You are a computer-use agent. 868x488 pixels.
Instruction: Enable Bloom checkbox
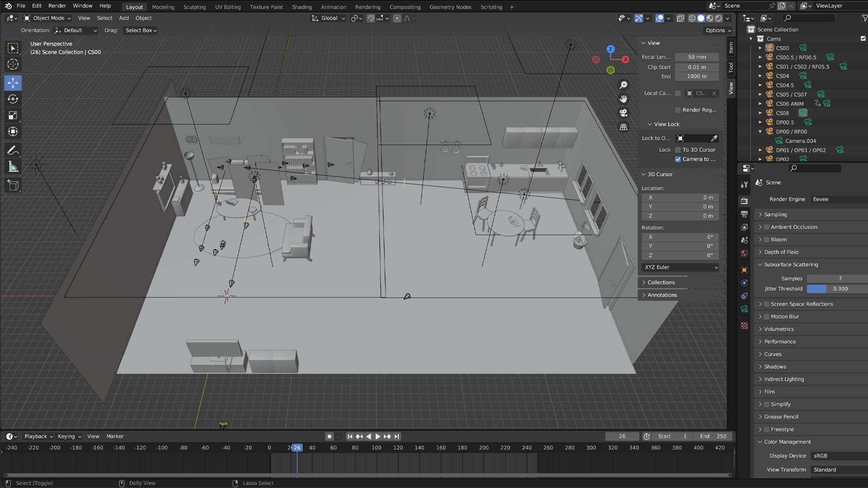pos(766,239)
